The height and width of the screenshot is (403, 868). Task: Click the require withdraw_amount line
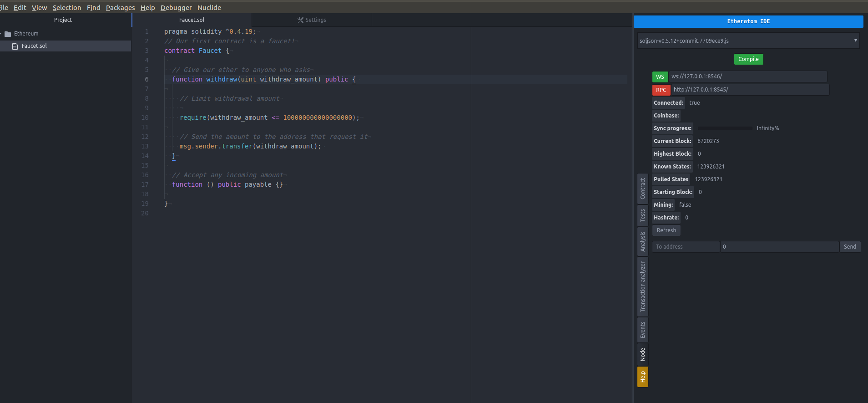click(269, 117)
